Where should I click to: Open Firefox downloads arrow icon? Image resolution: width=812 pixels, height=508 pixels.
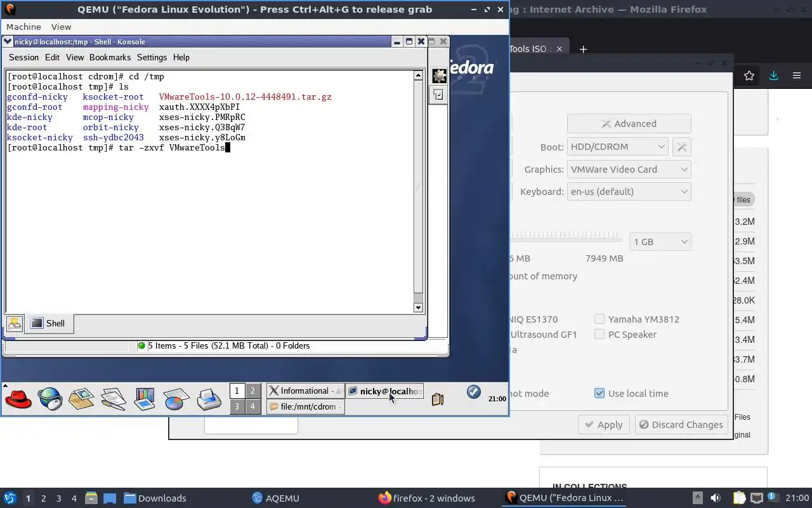(x=773, y=76)
